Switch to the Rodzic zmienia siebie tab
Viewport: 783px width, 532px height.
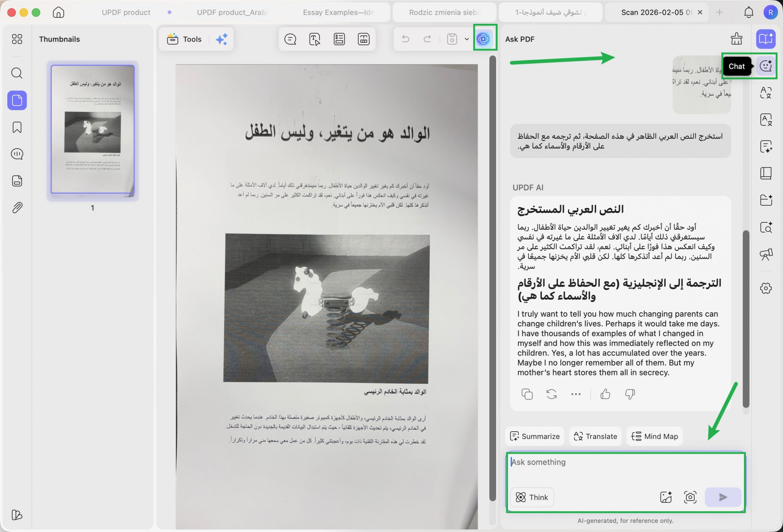(444, 13)
